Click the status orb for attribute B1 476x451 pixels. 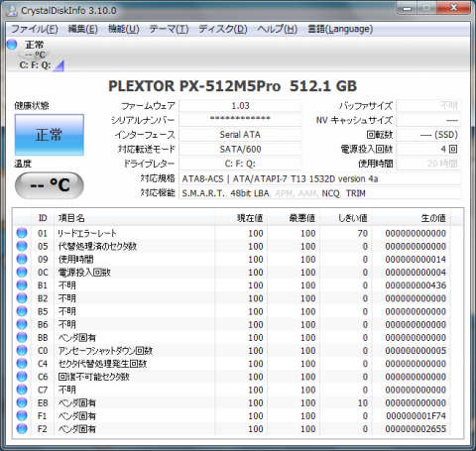click(x=22, y=285)
